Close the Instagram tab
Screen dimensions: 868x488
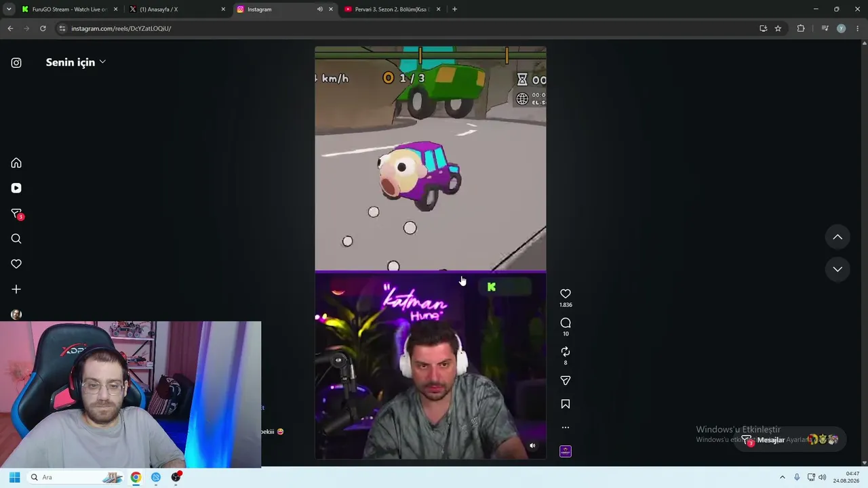(331, 9)
